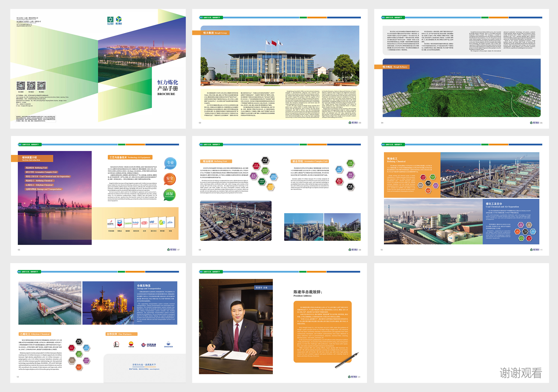Screen dimensions: 558x392
Task: Click the green Environmental speech-bubble icon
Action: coord(169,195)
